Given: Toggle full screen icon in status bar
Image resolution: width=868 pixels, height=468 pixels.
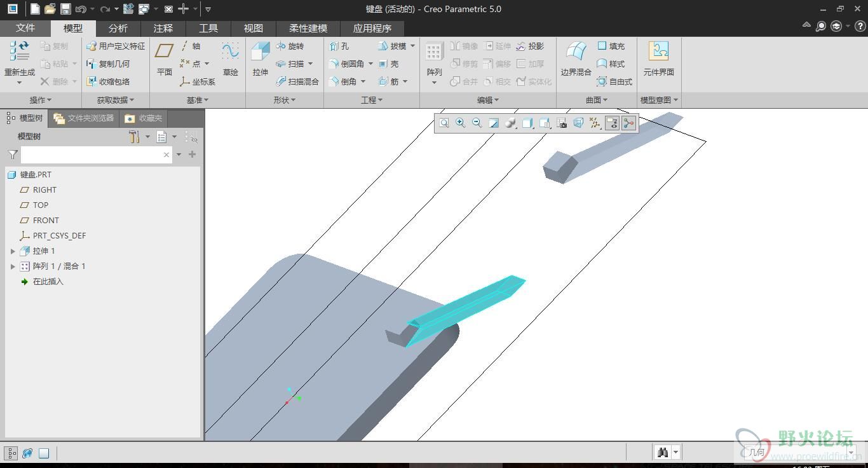Looking at the screenshot, I should (x=44, y=453).
